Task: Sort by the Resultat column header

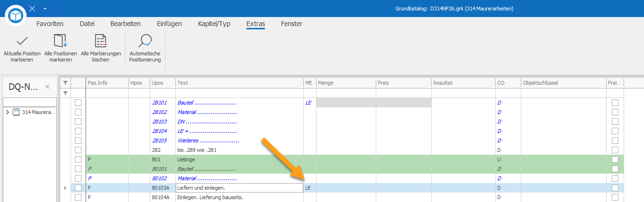Action: click(463, 83)
